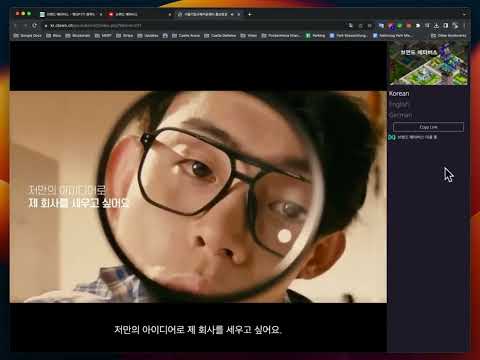Select the Korean subtitle language

click(399, 94)
